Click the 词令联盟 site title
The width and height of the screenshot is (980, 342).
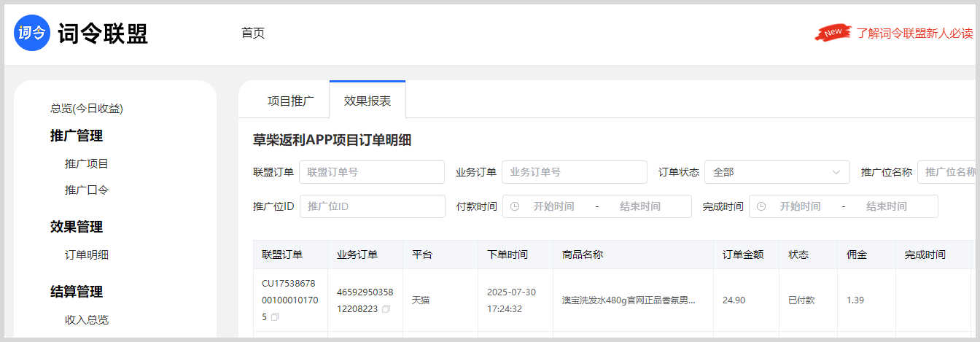pyautogui.click(x=103, y=34)
